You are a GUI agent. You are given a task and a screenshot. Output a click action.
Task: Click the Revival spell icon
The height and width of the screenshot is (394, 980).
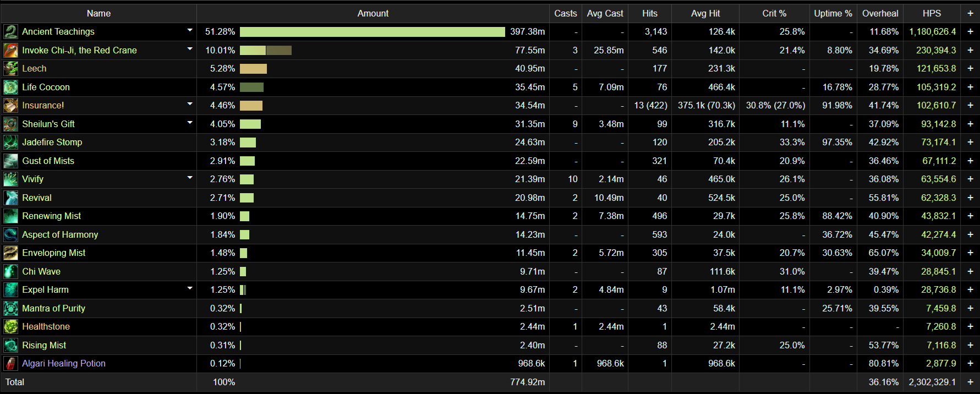[10, 198]
